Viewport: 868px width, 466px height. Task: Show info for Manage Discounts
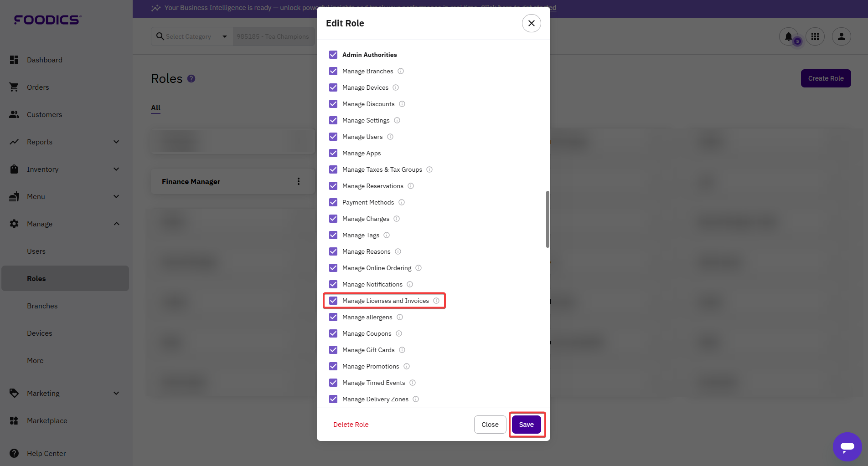coord(402,104)
